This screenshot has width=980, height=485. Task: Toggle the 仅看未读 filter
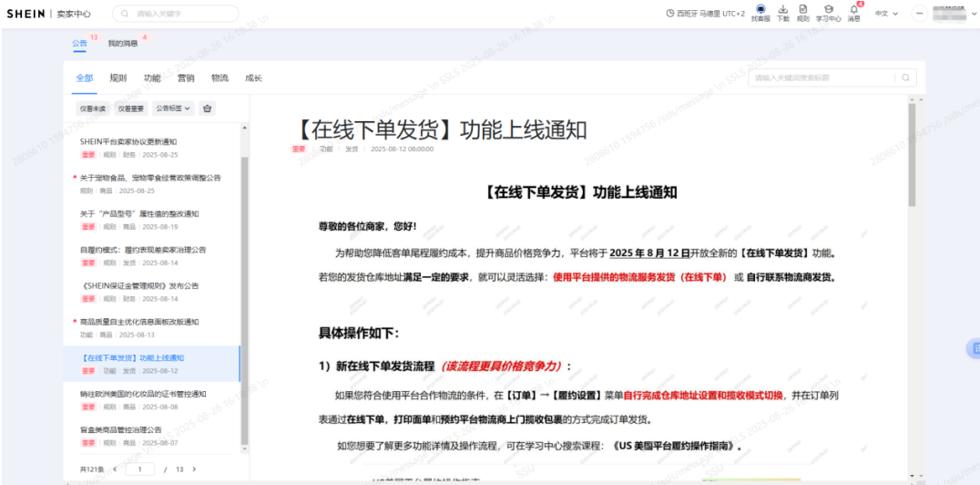pyautogui.click(x=93, y=108)
